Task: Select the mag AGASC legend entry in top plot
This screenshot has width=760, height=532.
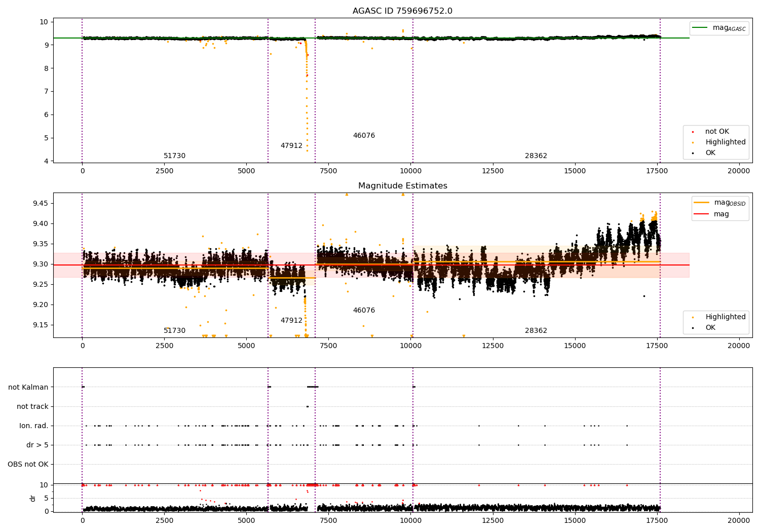Action: tap(719, 28)
